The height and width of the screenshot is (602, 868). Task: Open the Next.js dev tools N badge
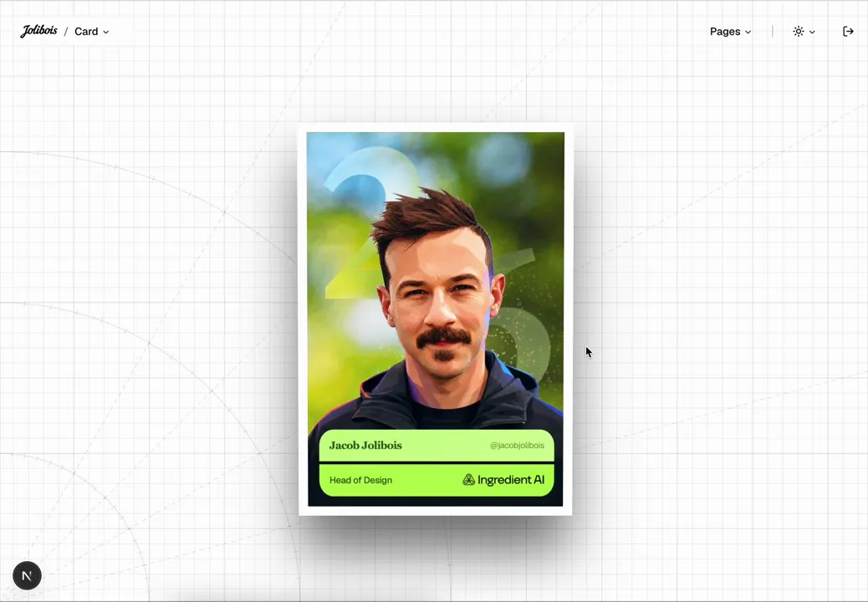pyautogui.click(x=27, y=575)
